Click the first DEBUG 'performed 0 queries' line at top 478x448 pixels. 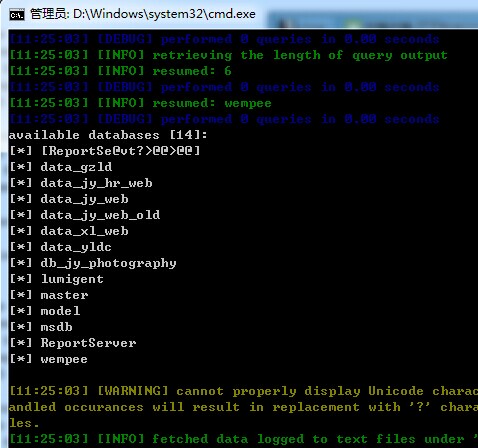tap(224, 39)
